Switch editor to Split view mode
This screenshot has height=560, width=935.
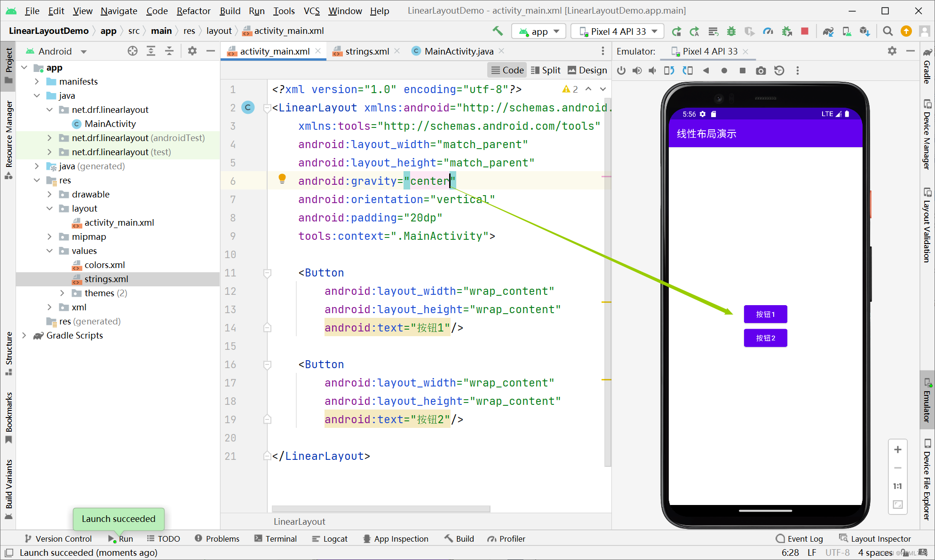(546, 70)
